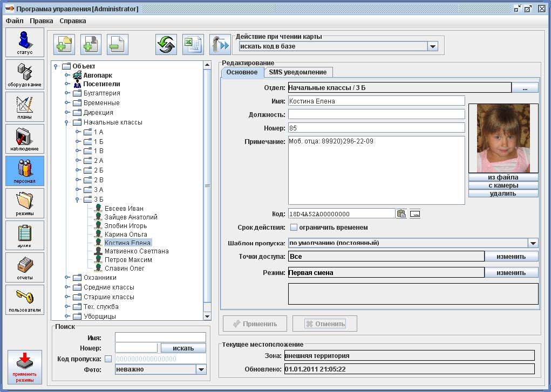Click the применить режимы button

pos(25,367)
